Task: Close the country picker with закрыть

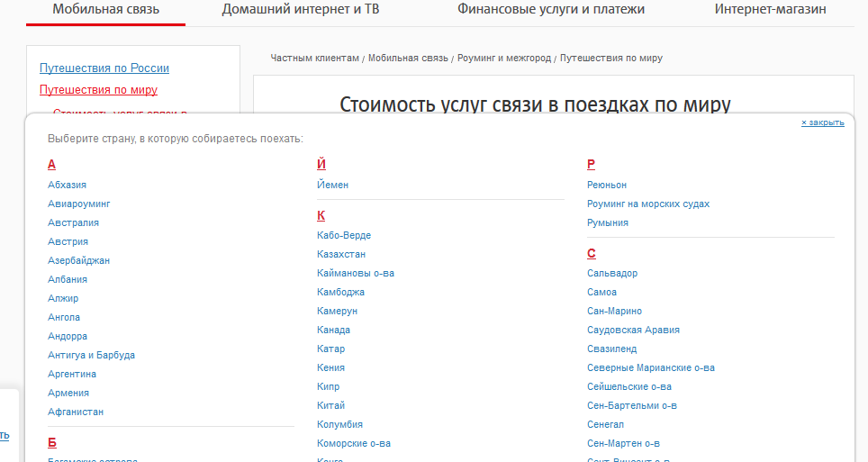Action: (822, 122)
